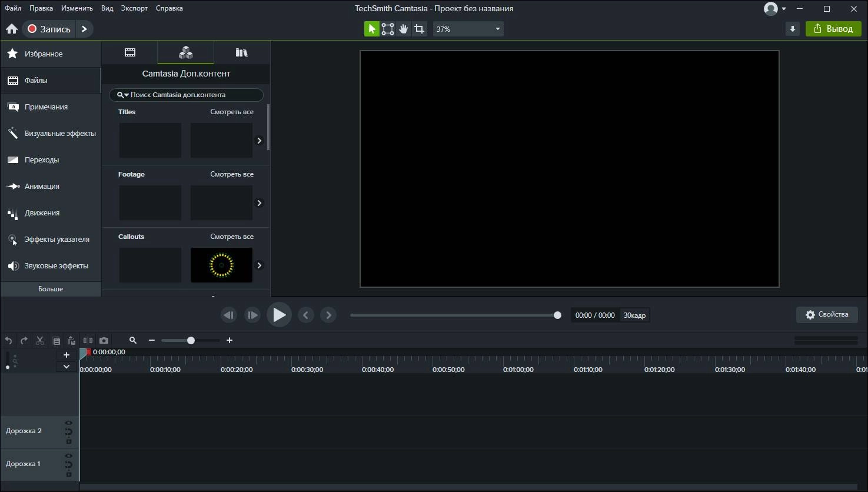Activate the crop tool
868x492 pixels.
[x=419, y=29]
